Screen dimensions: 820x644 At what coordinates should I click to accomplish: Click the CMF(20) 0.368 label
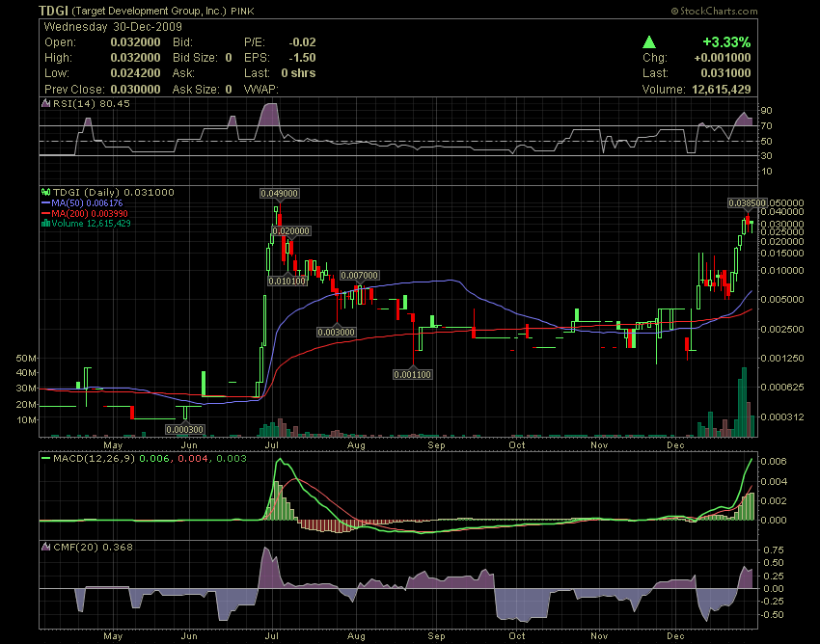point(93,548)
